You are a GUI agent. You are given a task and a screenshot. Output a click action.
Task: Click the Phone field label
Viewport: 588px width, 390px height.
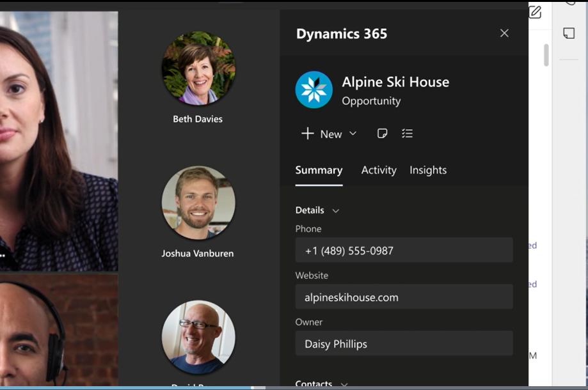pyautogui.click(x=308, y=229)
